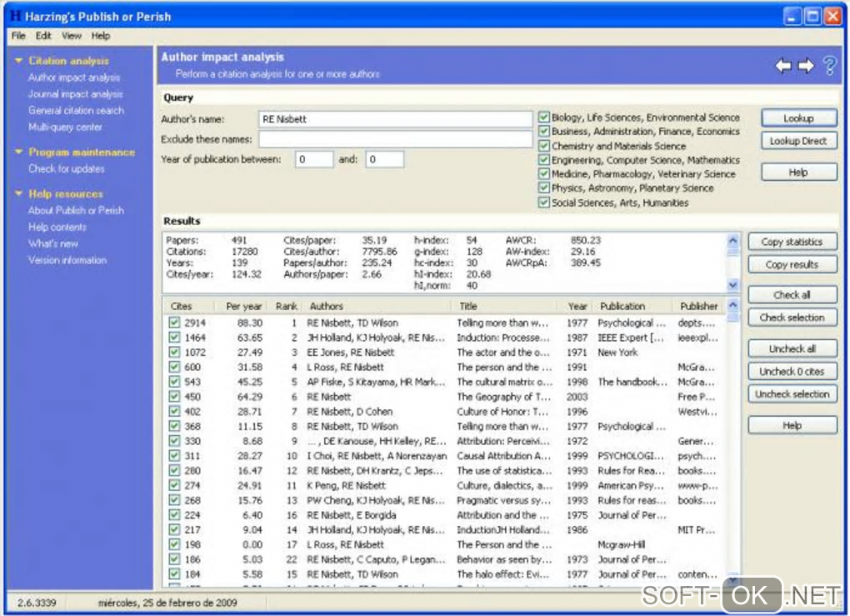Open the File menu
This screenshot has width=850, height=616.
tap(18, 36)
